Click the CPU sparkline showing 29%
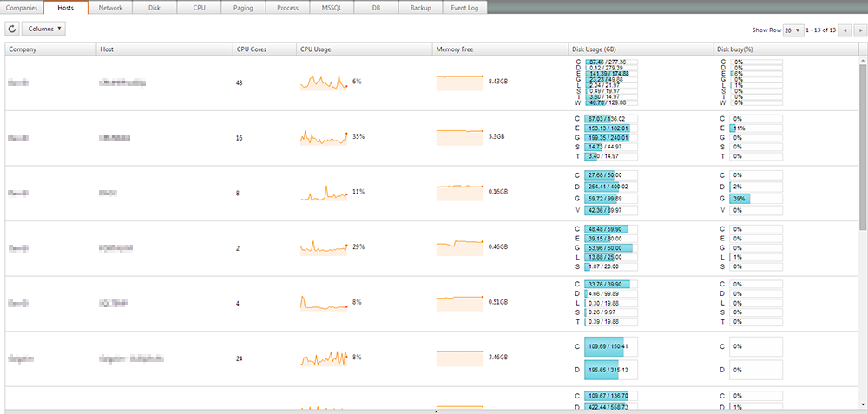 tap(324, 247)
